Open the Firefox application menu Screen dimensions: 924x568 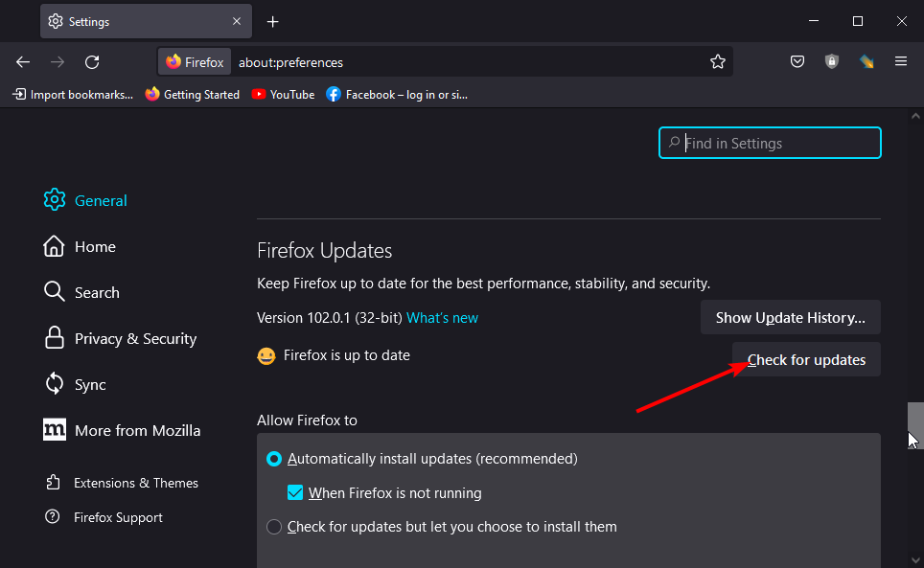pyautogui.click(x=900, y=61)
